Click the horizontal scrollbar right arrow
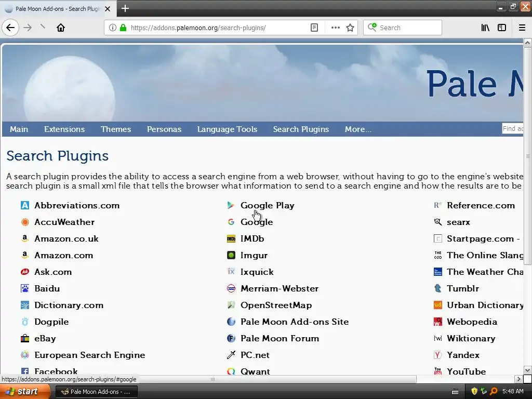The width and height of the screenshot is (532, 399). point(518,379)
